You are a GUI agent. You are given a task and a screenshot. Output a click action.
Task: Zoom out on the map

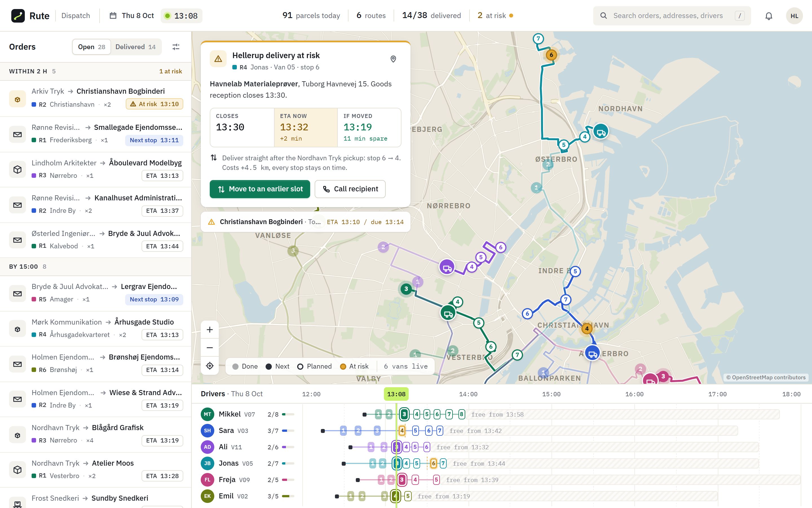[210, 348]
